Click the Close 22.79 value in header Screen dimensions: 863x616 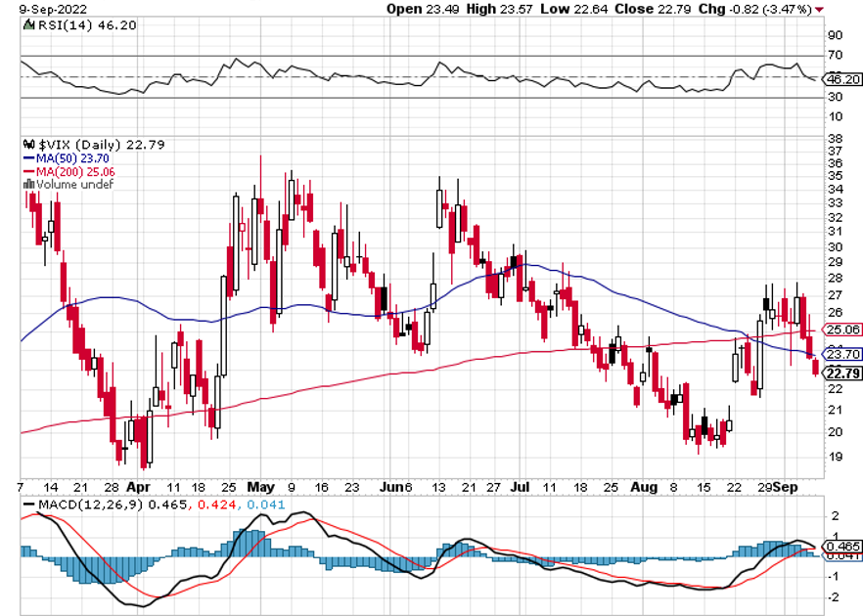pos(642,9)
